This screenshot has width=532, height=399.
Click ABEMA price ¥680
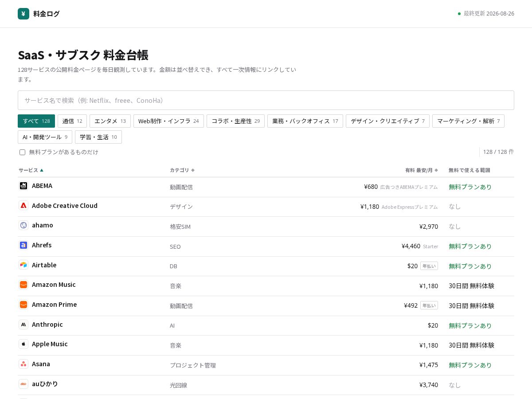pyautogui.click(x=371, y=187)
